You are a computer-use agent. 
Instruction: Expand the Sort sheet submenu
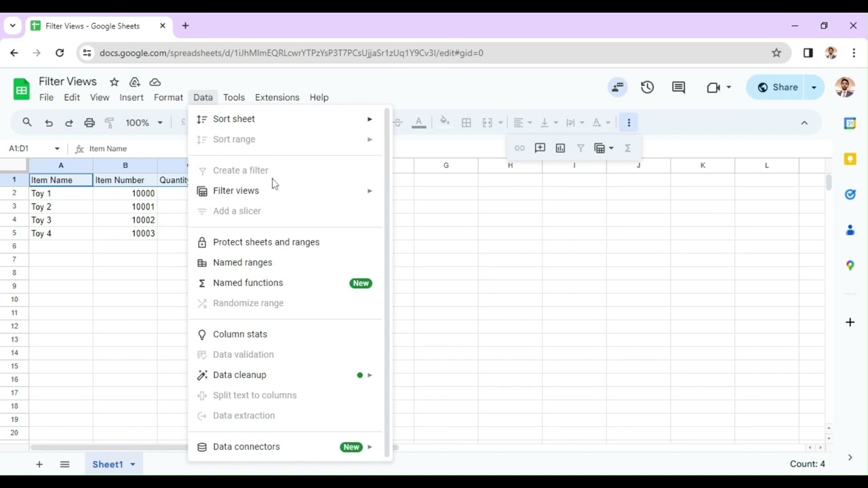[x=285, y=119]
